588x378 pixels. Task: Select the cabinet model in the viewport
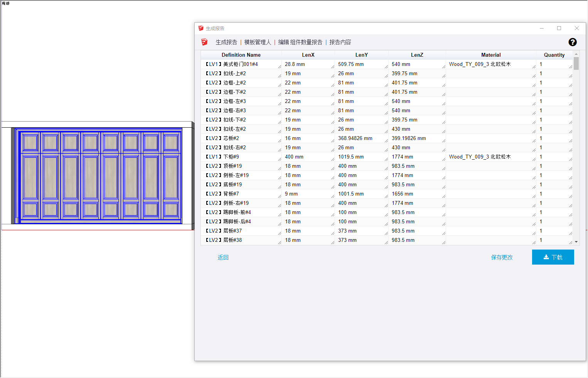tap(98, 176)
